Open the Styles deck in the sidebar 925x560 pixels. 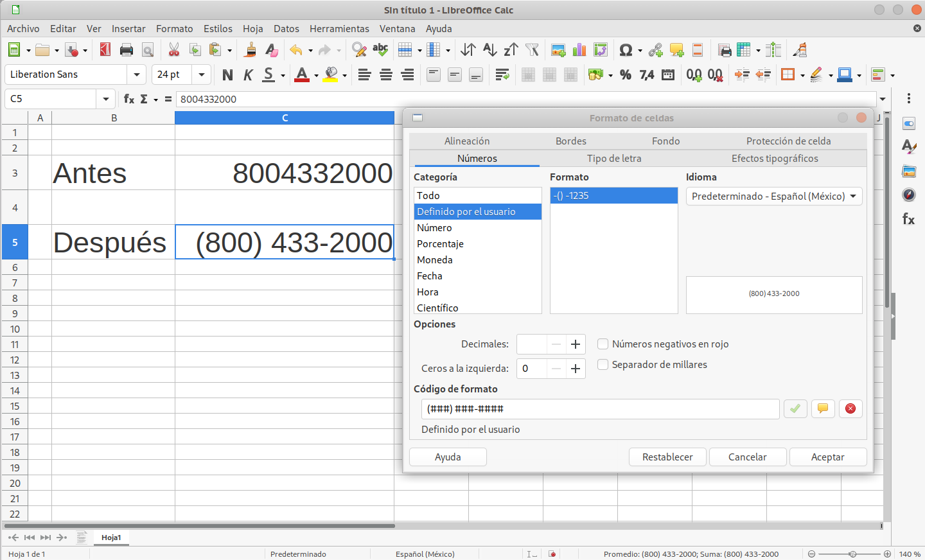908,147
